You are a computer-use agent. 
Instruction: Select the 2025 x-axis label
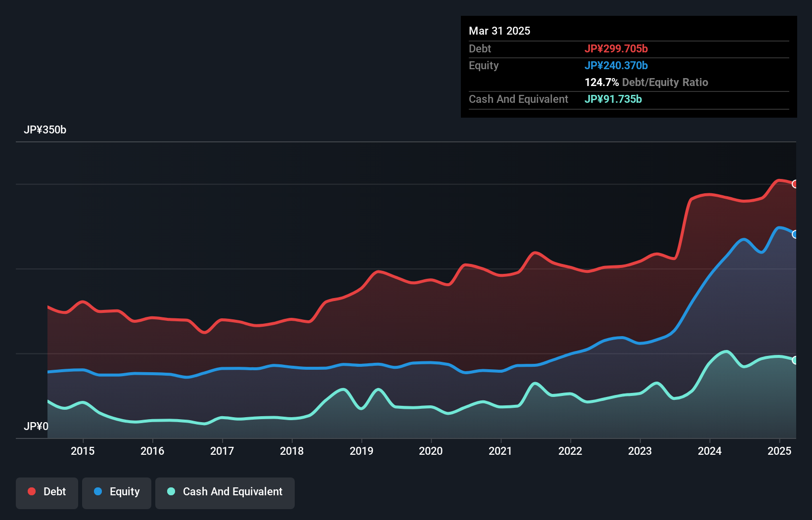(x=779, y=451)
